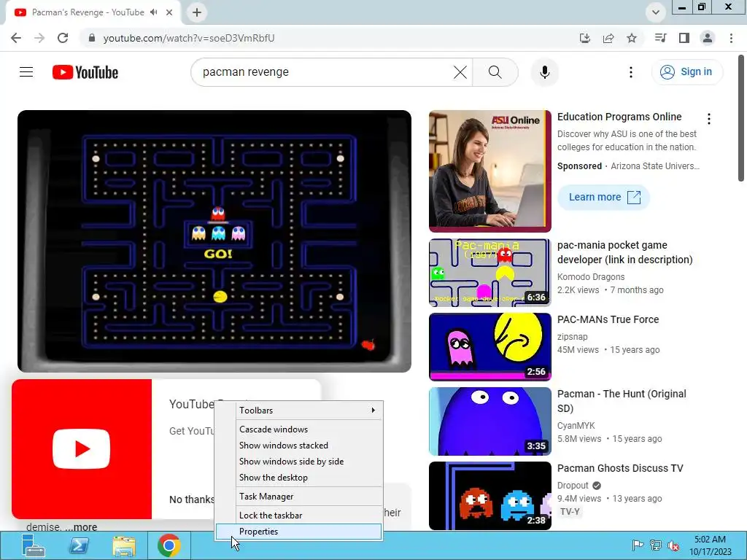
Task: Open Task Manager from context menu
Action: tap(299, 496)
